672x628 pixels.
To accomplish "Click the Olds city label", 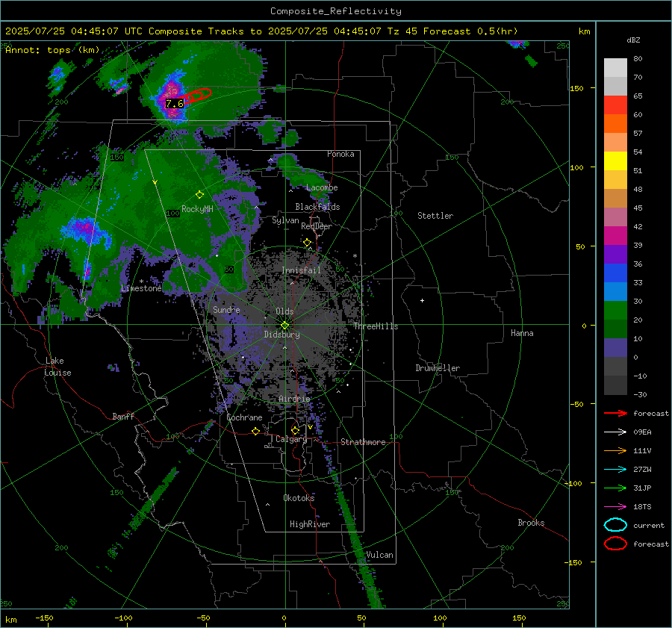I will click(x=284, y=311).
